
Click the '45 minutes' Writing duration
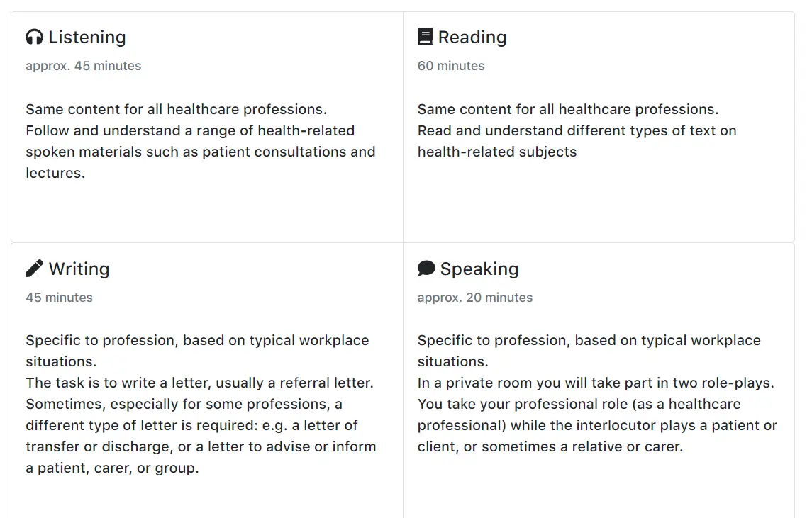tap(59, 298)
